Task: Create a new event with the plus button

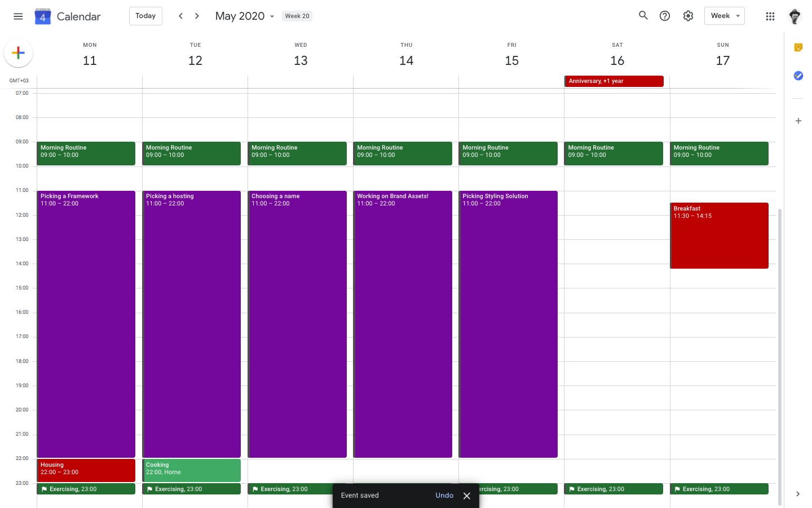Action: tap(18, 53)
